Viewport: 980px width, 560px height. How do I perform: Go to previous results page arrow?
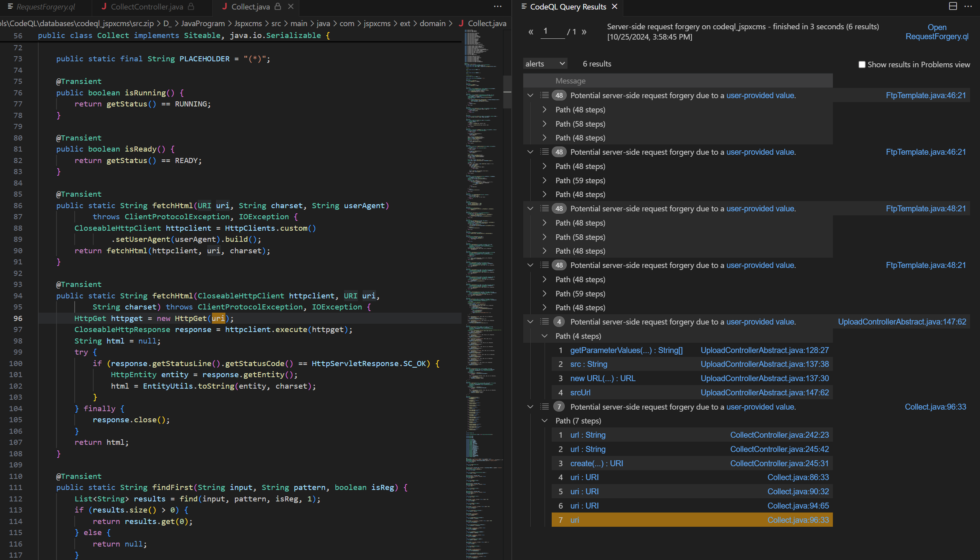point(531,32)
